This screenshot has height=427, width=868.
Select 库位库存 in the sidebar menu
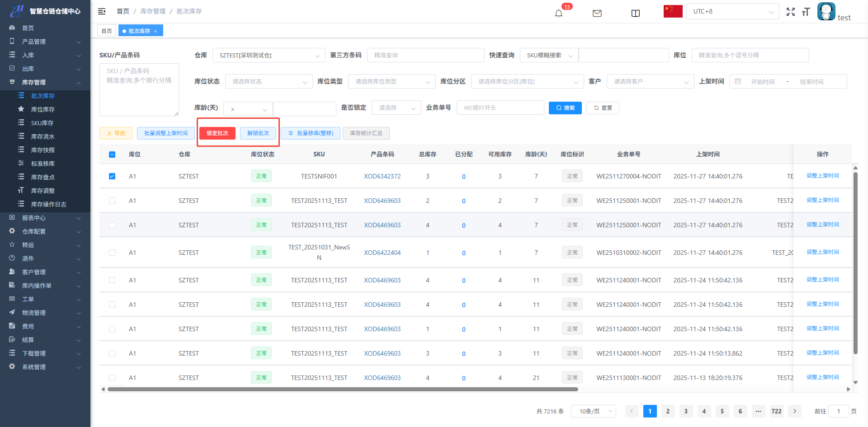[42, 109]
